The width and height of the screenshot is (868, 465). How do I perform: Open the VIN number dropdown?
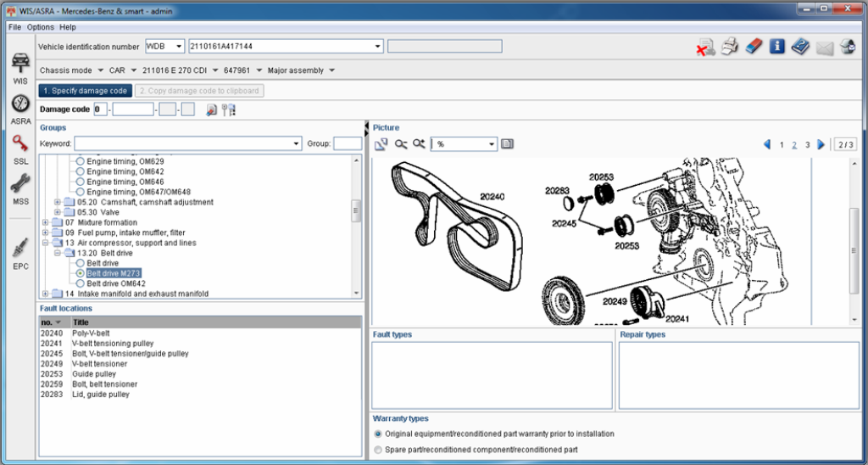click(x=378, y=47)
